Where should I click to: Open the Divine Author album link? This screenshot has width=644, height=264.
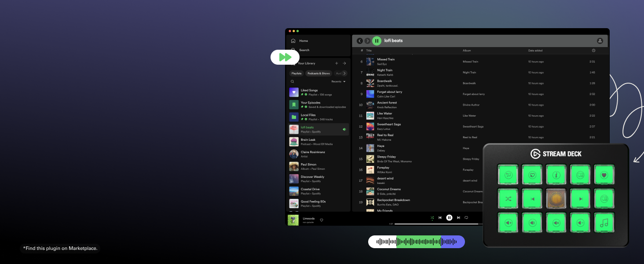tap(472, 105)
